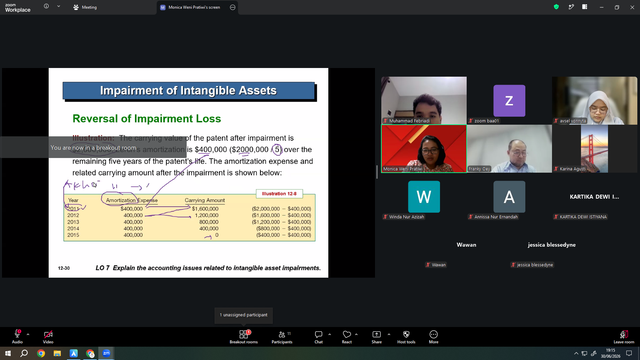Select the Wawan participant tile
The width and height of the screenshot is (640, 360).
click(466, 245)
